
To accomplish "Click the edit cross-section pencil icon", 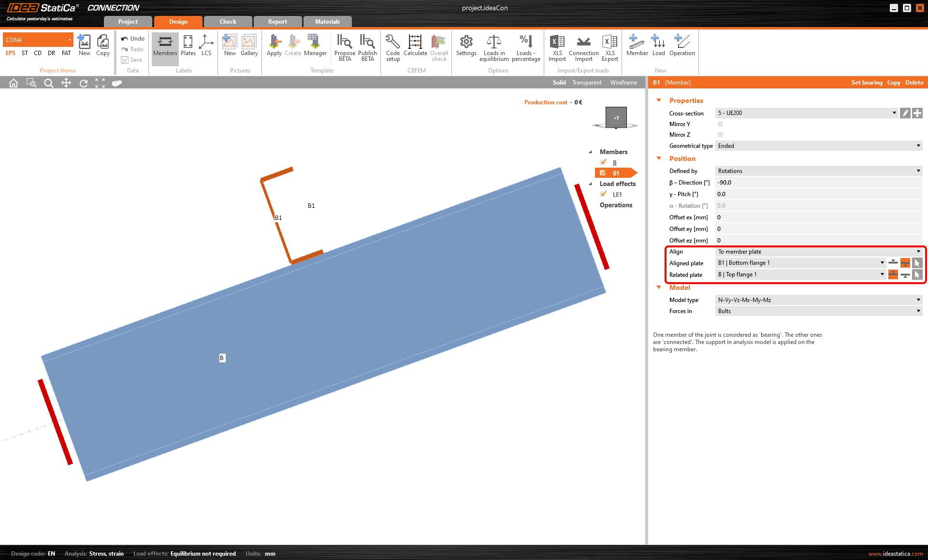I will click(x=905, y=113).
